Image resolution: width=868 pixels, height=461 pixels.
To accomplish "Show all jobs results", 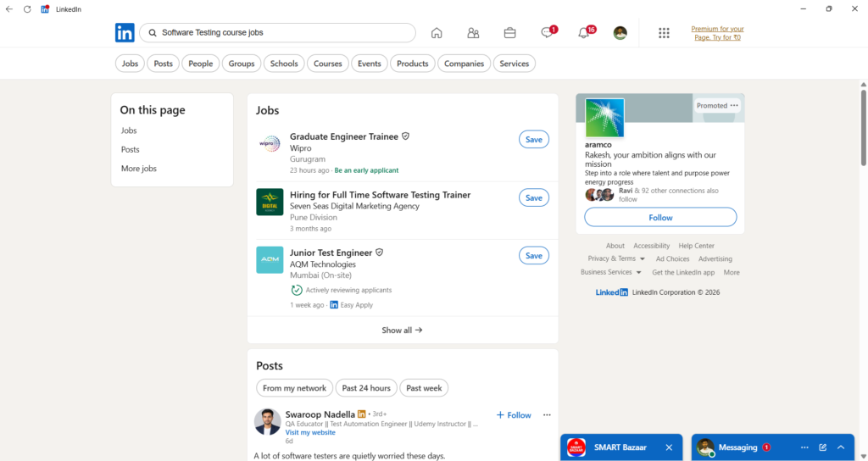I will (x=403, y=330).
